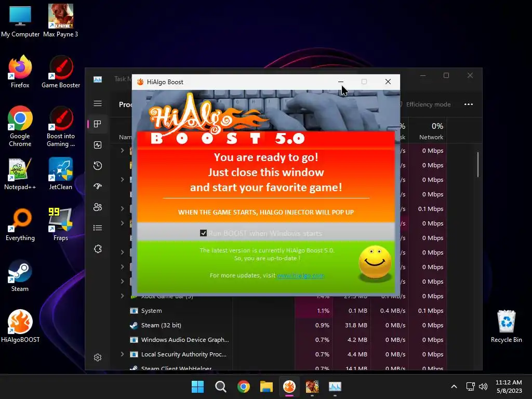This screenshot has width=532, height=399.
Task: Close the HiAlgo Boost window
Action: 388,82
